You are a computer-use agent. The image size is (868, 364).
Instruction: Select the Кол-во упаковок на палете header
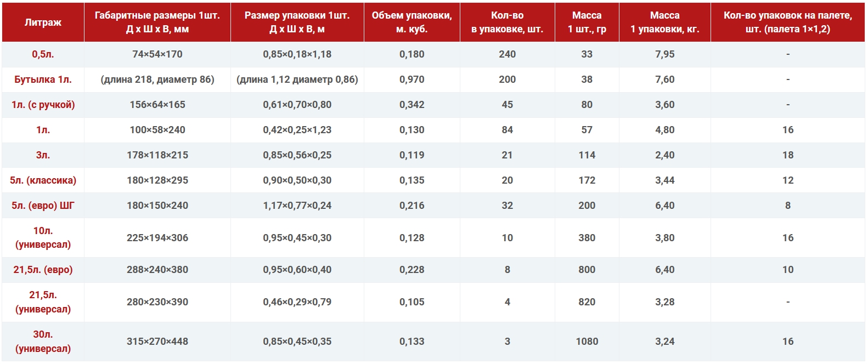pos(787,22)
